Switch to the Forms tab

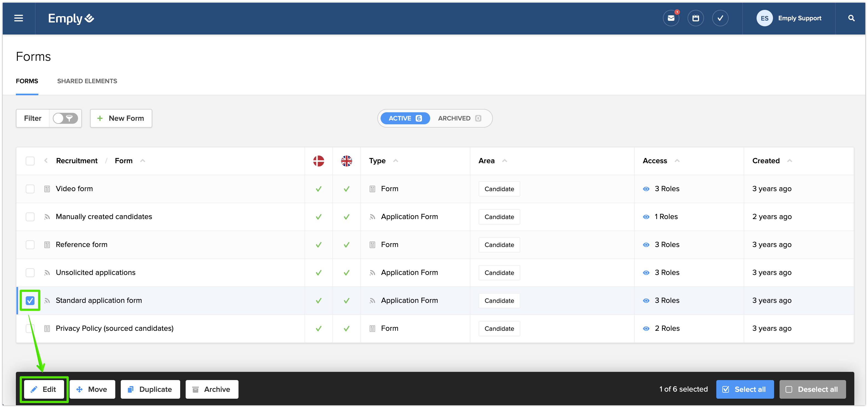pos(27,81)
